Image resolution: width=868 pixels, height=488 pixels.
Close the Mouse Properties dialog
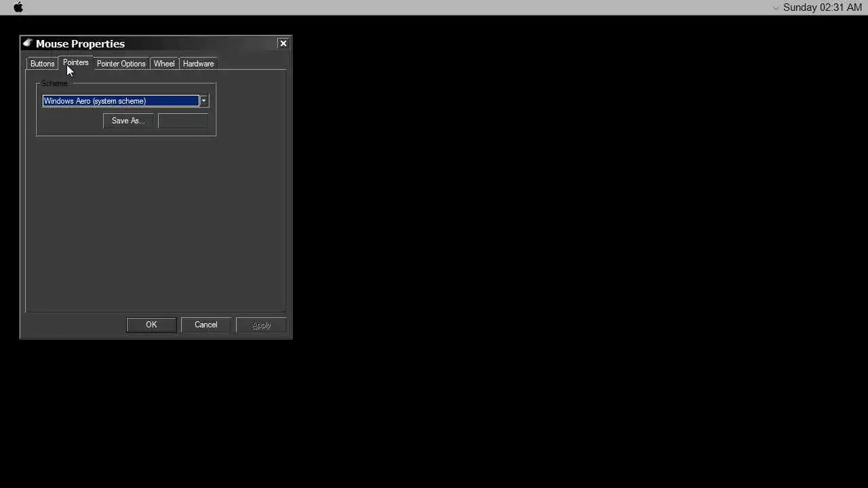[283, 43]
